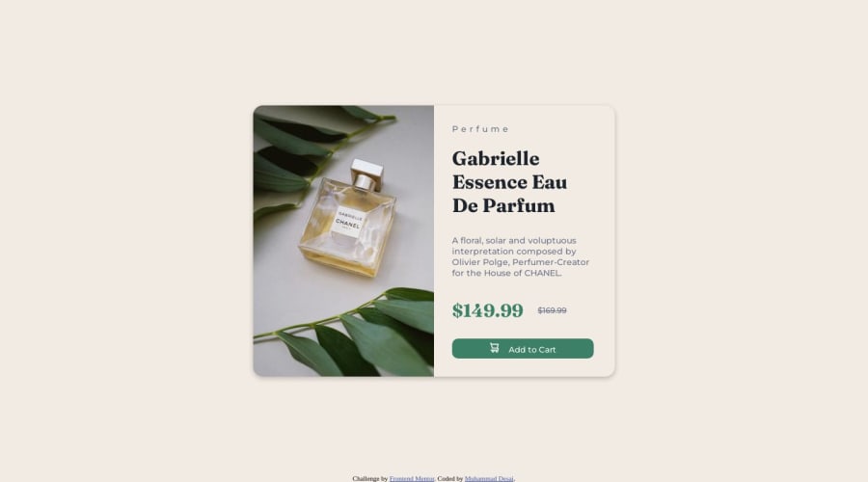Image resolution: width=868 pixels, height=482 pixels.
Task: Click the "Coded by" footer text
Action: (x=450, y=478)
